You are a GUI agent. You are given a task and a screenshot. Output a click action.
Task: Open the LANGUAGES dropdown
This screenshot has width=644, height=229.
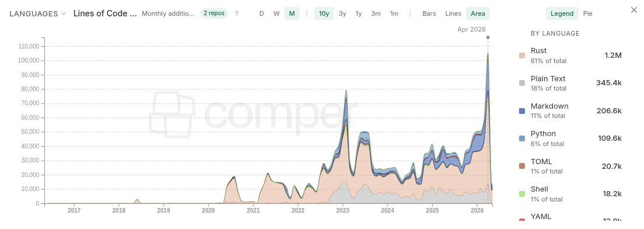click(x=38, y=13)
